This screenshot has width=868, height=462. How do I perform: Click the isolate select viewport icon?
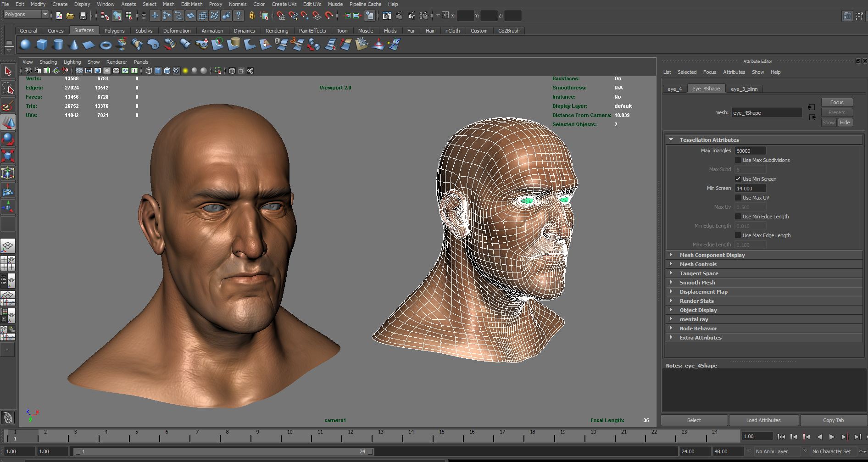[x=218, y=71]
